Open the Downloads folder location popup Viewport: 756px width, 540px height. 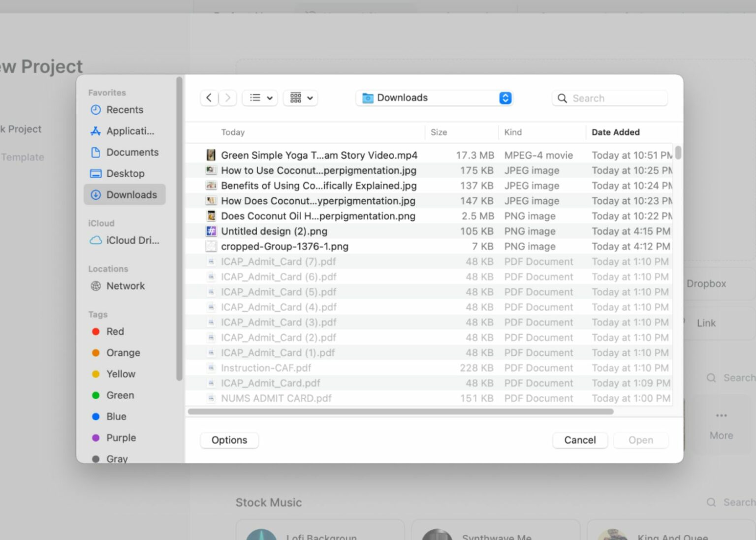[434, 98]
